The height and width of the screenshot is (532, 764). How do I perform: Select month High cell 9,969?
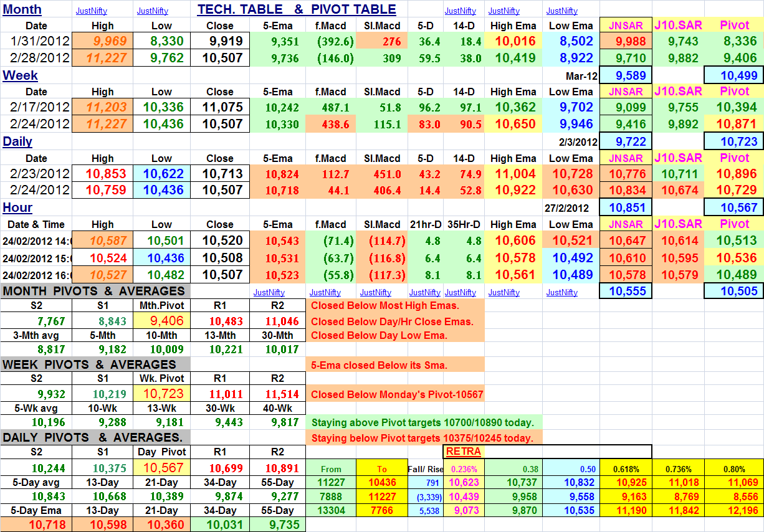(103, 42)
